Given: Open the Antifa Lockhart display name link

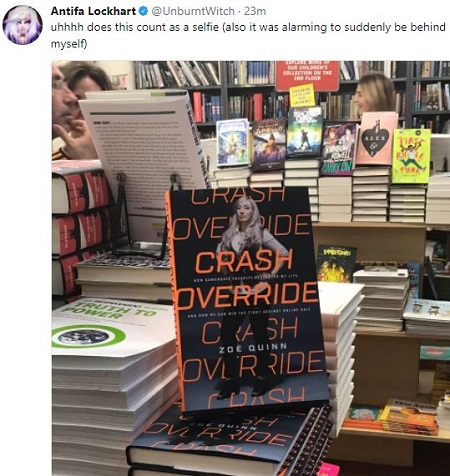Looking at the screenshot, I should [x=93, y=11].
